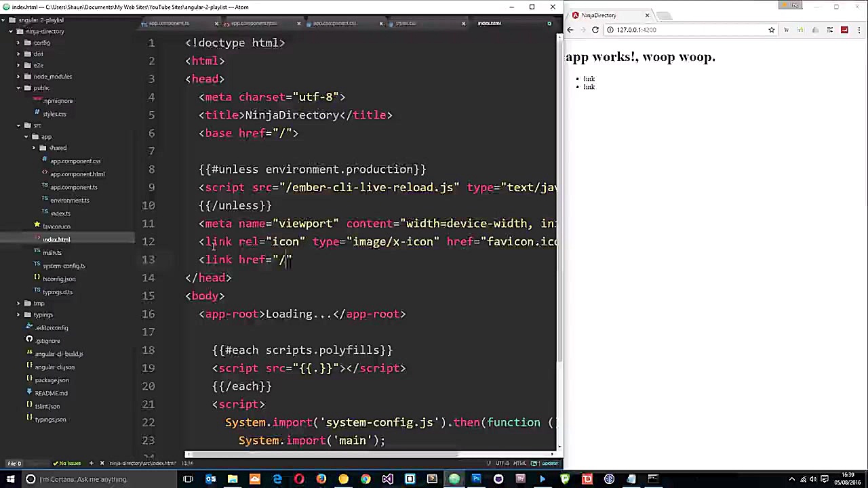Click the first link in the browser page
Screen dimensions: 868x488
[x=589, y=79]
